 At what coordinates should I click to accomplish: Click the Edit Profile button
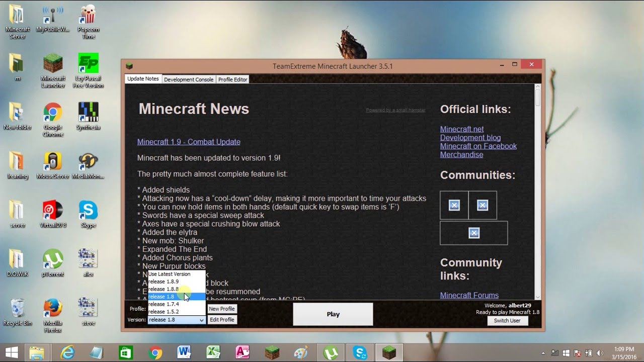pyautogui.click(x=222, y=320)
